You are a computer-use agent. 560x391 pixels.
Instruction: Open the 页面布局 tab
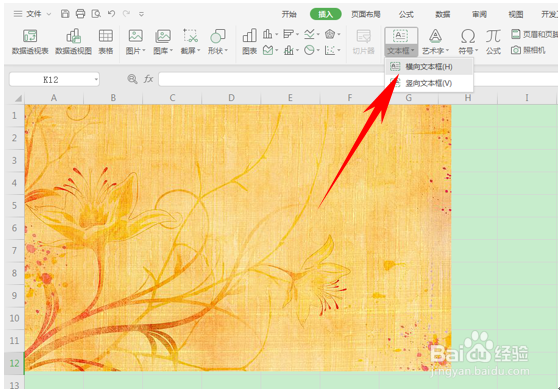click(366, 14)
